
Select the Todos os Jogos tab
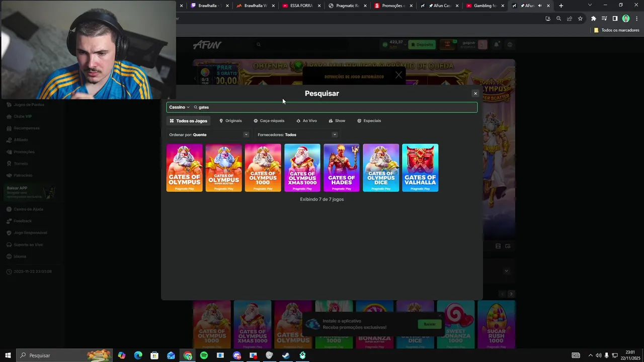point(189,121)
